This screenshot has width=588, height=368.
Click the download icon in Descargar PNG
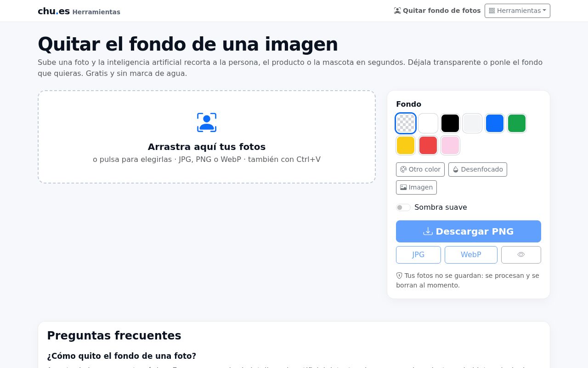[x=428, y=231]
